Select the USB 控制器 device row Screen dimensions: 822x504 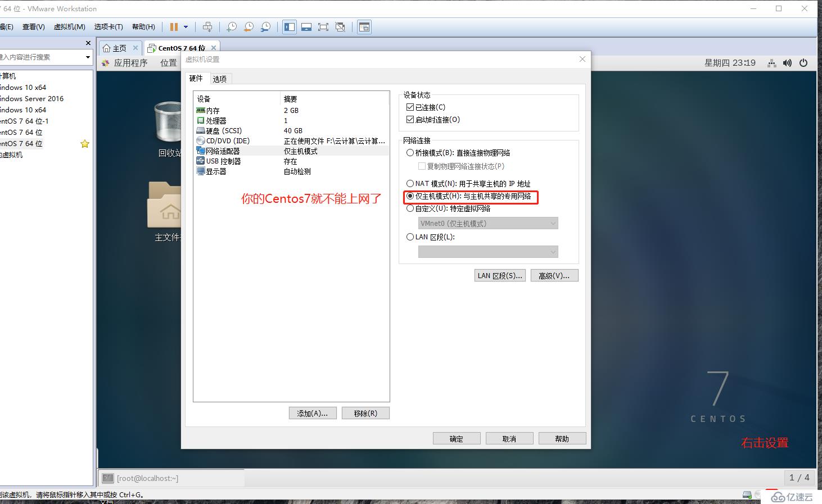click(x=291, y=161)
